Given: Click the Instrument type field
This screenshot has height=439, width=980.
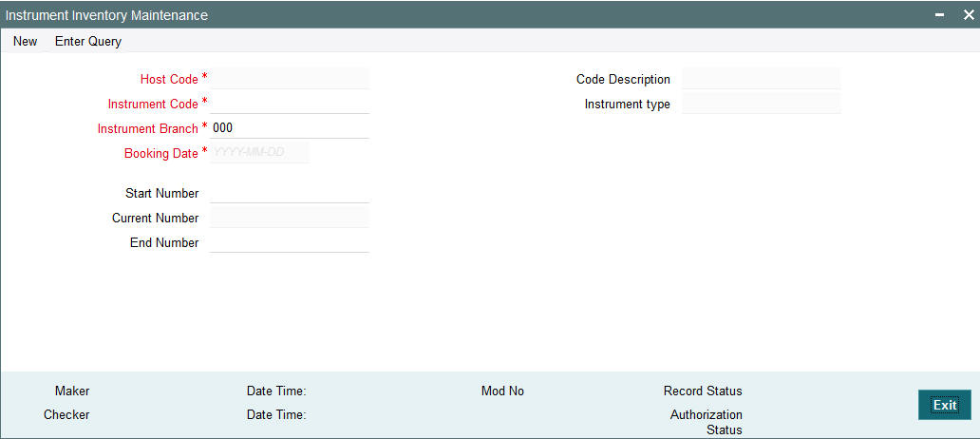Looking at the screenshot, I should click(762, 104).
